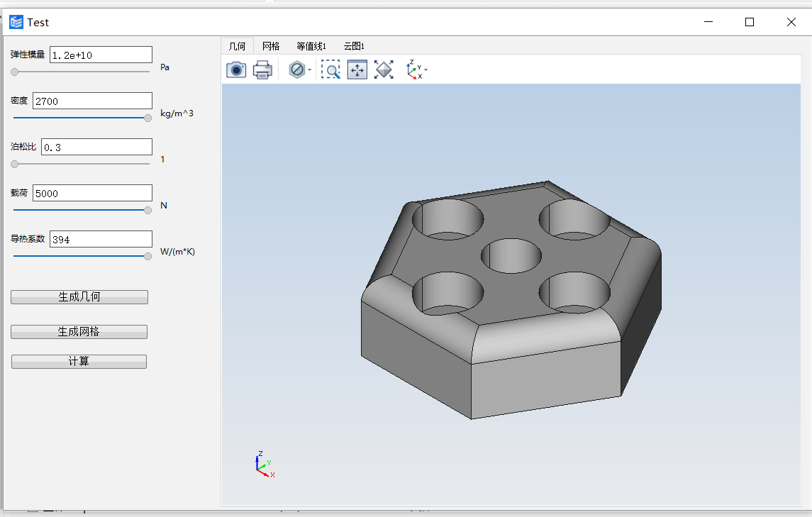The height and width of the screenshot is (517, 812).
Task: Click the 计算 button
Action: pos(79,361)
